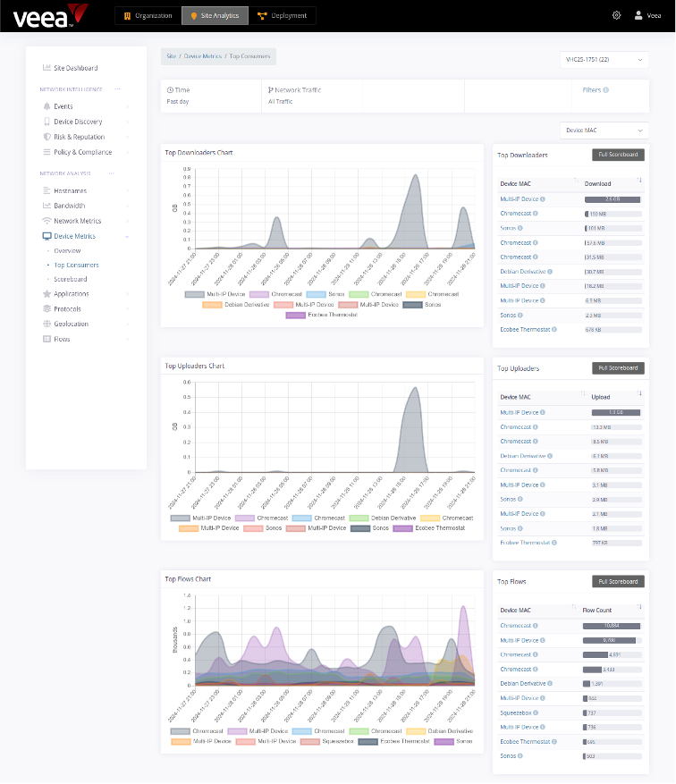676x784 pixels.
Task: Open Full Scoreboard for Top Uploaders
Action: coord(618,368)
